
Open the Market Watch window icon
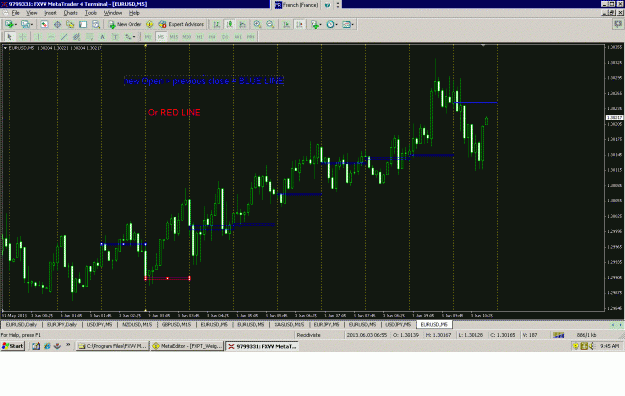44,24
